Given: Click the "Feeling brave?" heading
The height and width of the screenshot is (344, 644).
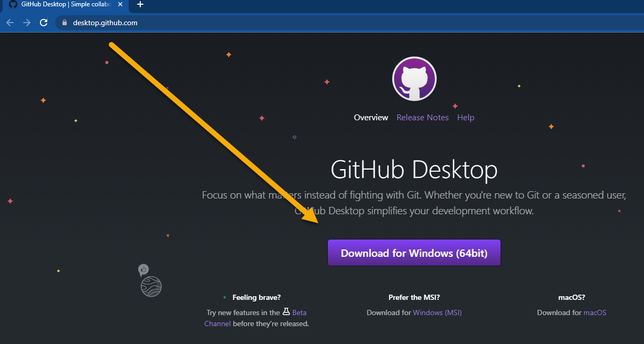Looking at the screenshot, I should pyautogui.click(x=256, y=297).
